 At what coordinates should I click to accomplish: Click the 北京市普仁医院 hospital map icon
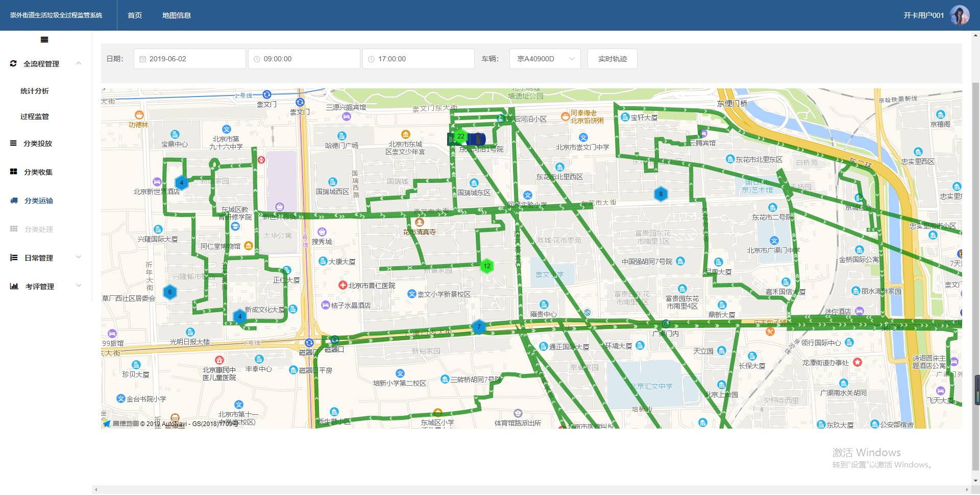coord(343,285)
